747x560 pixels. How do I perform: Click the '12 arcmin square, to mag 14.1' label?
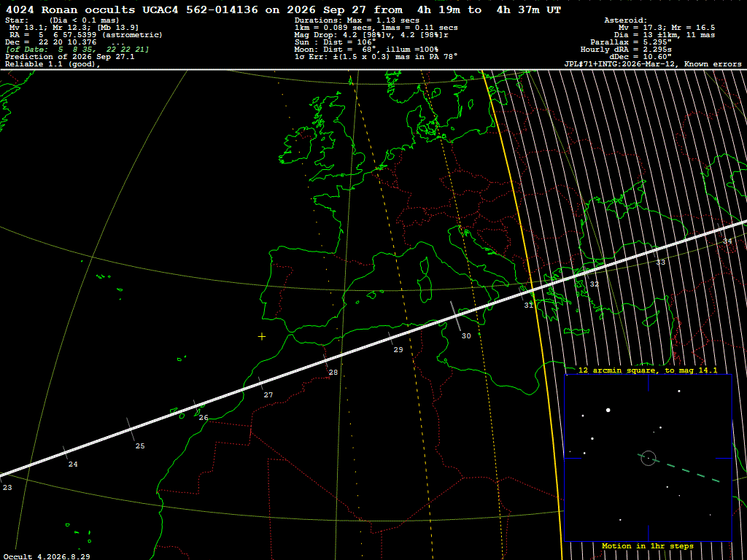pos(648,370)
